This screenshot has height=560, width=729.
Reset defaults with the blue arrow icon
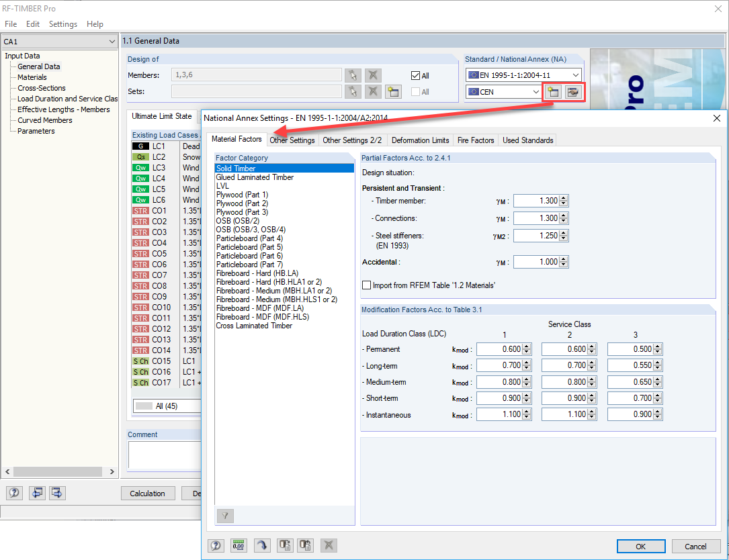click(261, 545)
